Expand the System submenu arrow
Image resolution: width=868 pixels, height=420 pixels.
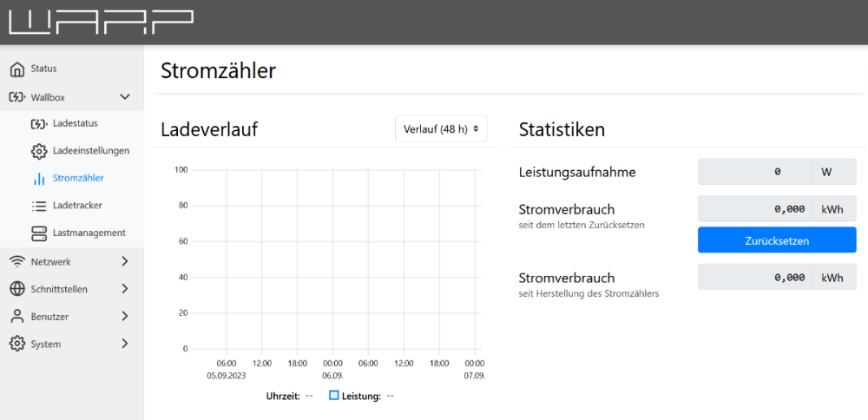tap(125, 344)
